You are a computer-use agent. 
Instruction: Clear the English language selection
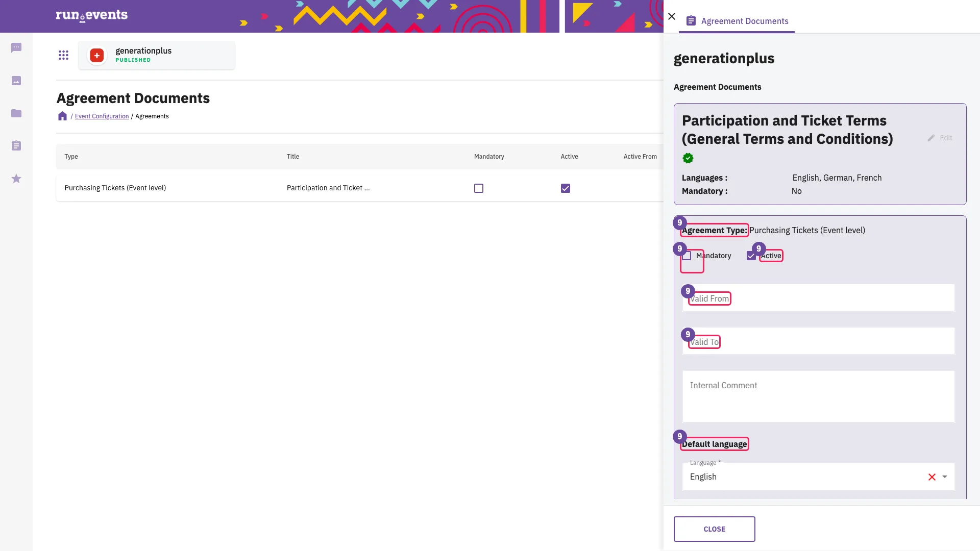[932, 477]
